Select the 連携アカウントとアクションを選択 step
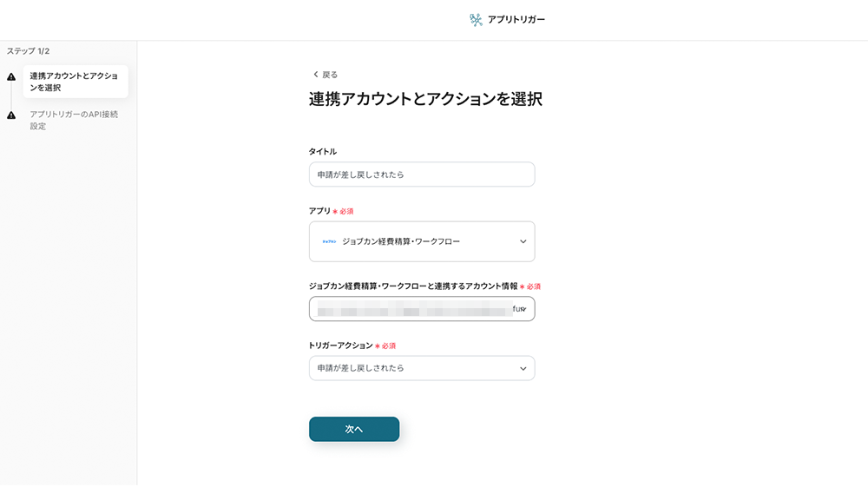Screen dimensions: 868x487 coord(75,82)
